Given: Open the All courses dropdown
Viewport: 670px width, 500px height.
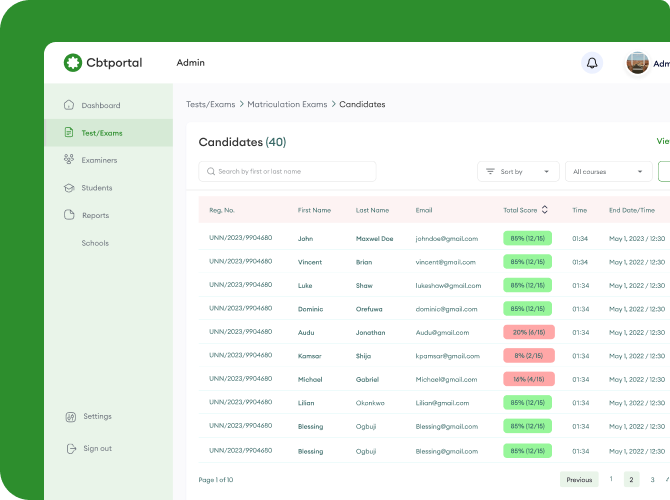Looking at the screenshot, I should 608,172.
